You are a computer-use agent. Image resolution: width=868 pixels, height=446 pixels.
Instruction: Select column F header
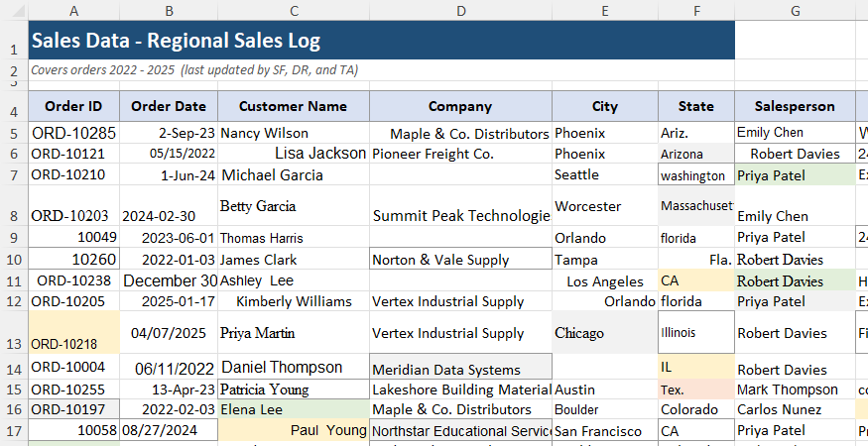[x=696, y=11]
